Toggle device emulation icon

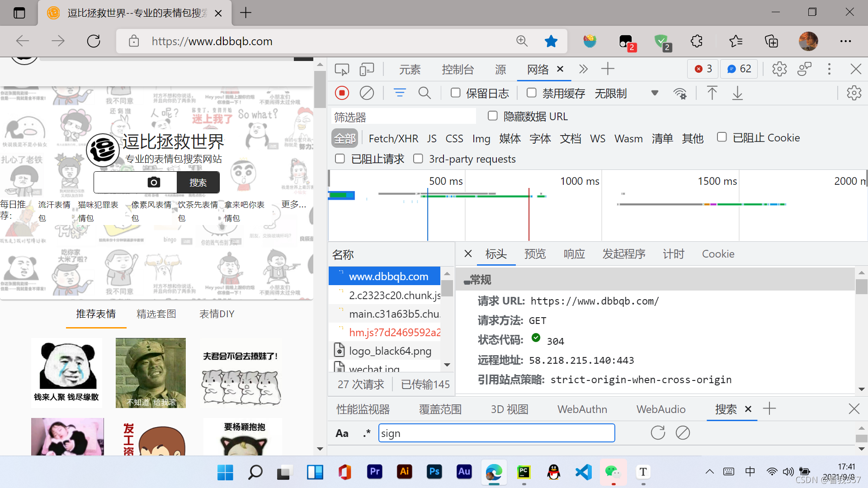[x=367, y=69]
